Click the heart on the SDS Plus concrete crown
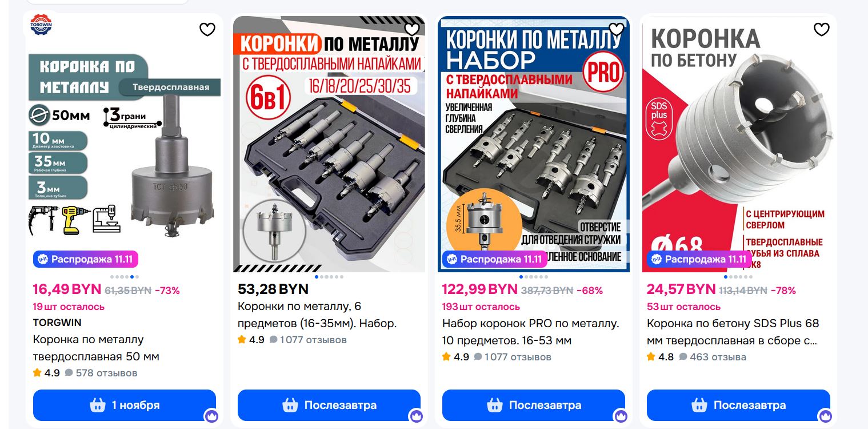The width and height of the screenshot is (868, 429). tap(821, 29)
